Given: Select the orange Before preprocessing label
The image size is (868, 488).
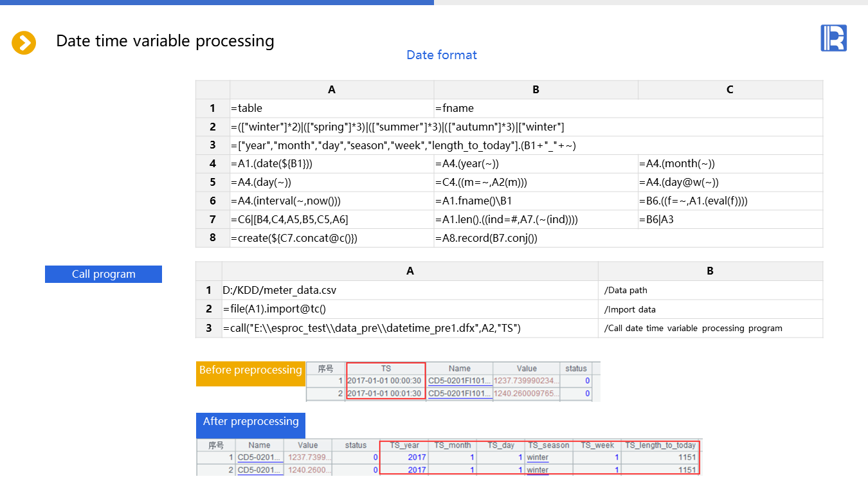Looking at the screenshot, I should pyautogui.click(x=250, y=371).
